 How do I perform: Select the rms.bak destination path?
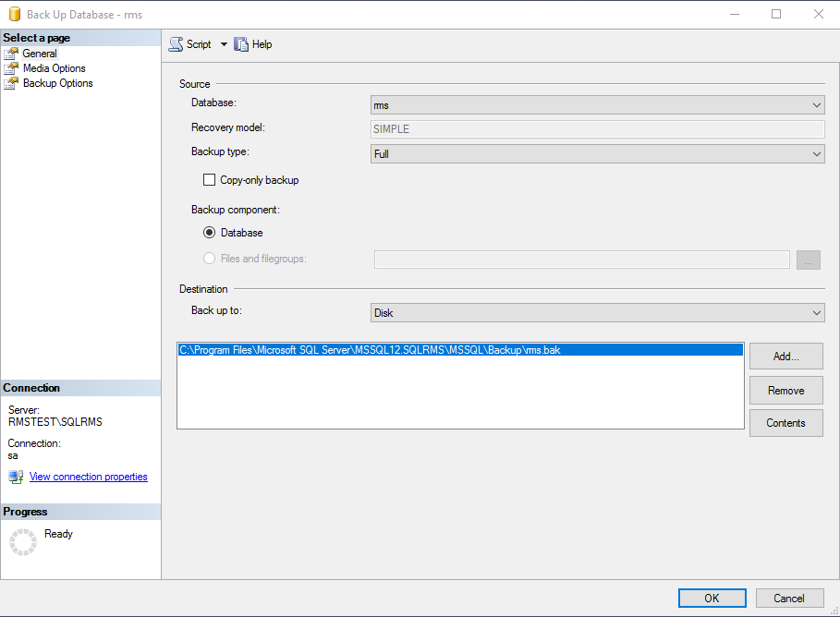coord(460,350)
